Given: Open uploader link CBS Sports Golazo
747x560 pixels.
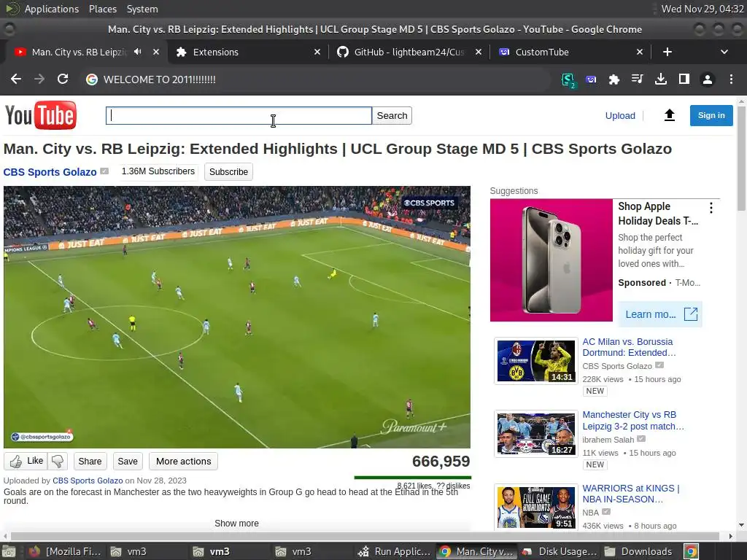Looking at the screenshot, I should pos(88,481).
